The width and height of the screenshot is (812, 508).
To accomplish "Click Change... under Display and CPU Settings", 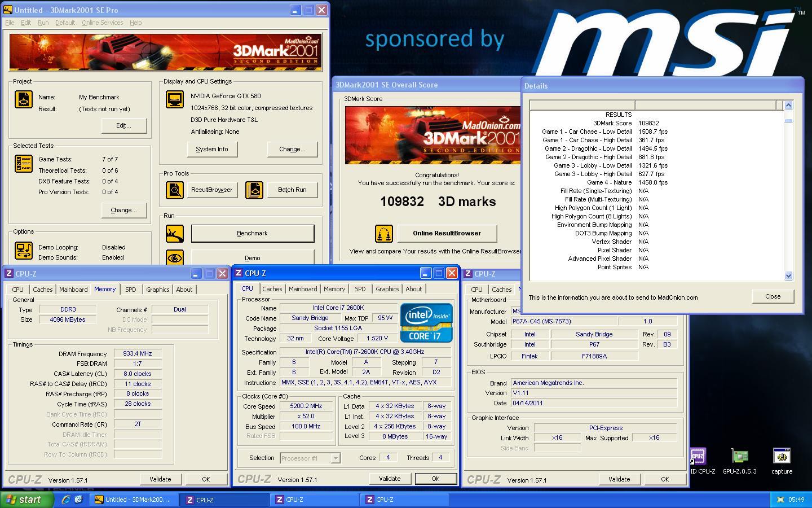I will 292,149.
